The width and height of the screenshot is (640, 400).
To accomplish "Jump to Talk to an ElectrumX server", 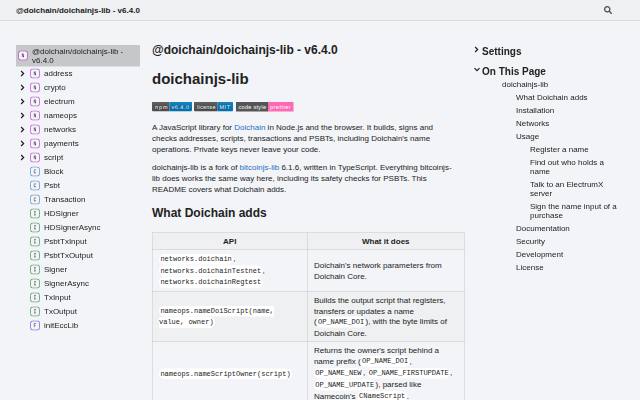I will point(566,189).
